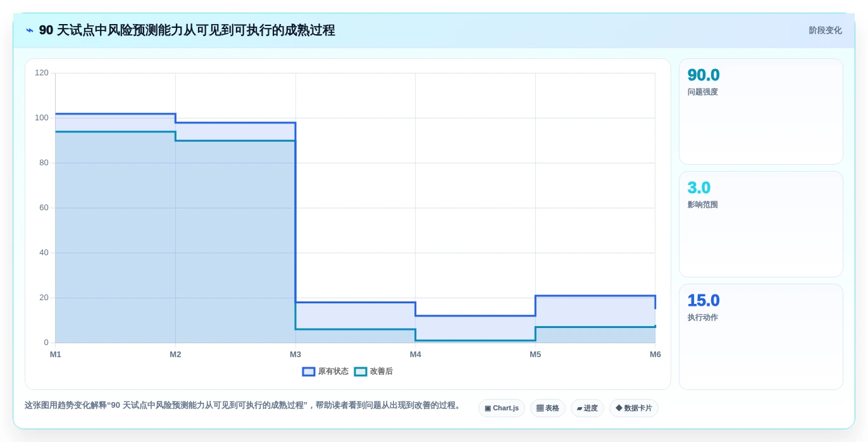Click the 15.0 metric value
Screen dimensions: 868x442
click(704, 301)
